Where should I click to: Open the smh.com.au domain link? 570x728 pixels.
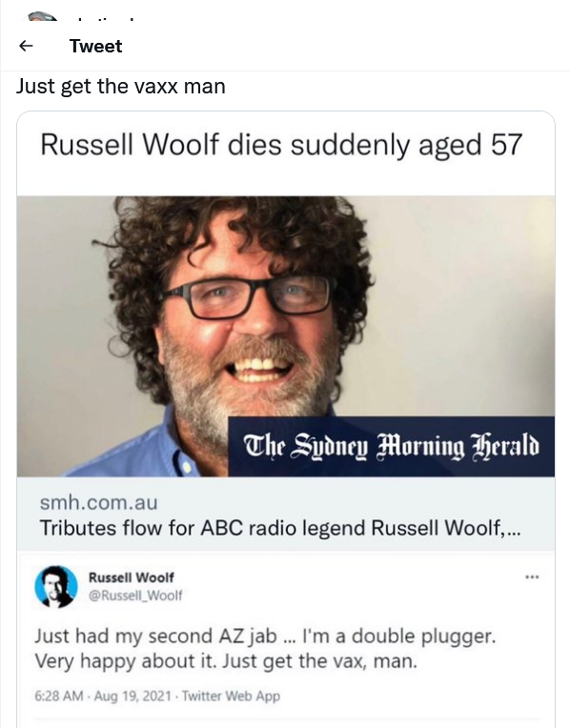tap(98, 503)
